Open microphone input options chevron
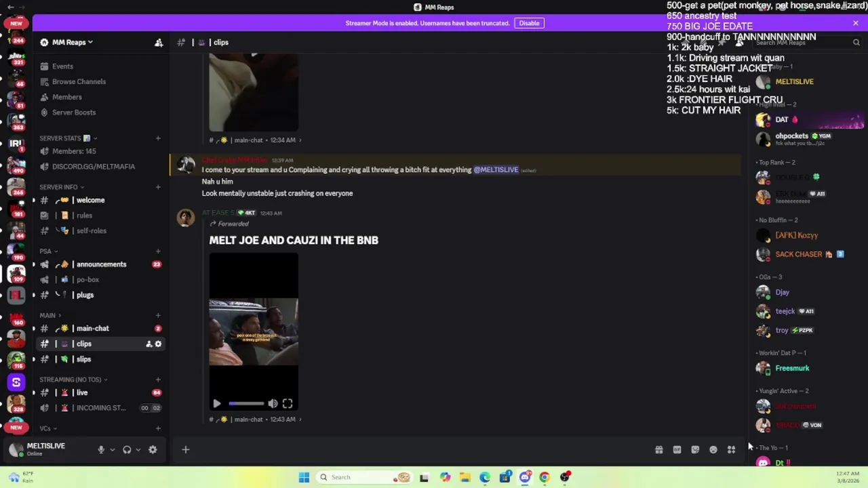 (x=113, y=449)
